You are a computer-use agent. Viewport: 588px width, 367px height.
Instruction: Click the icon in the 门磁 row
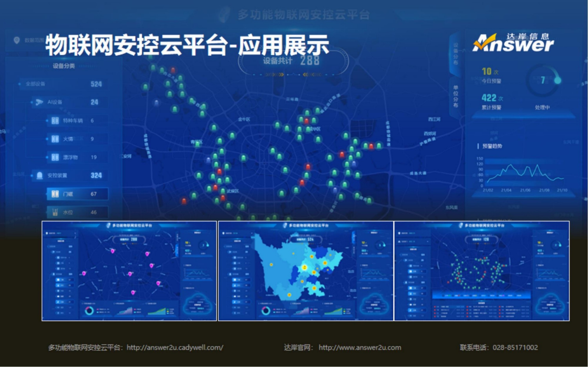click(55, 194)
